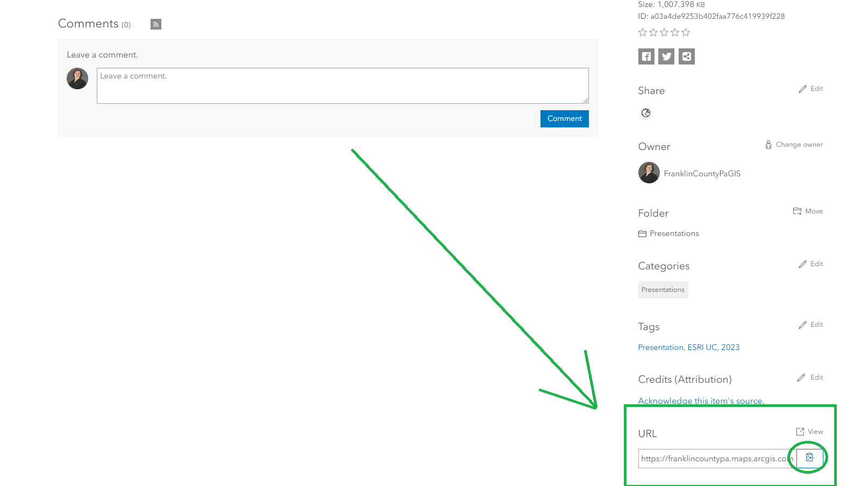Share the item on Twitter

(666, 56)
